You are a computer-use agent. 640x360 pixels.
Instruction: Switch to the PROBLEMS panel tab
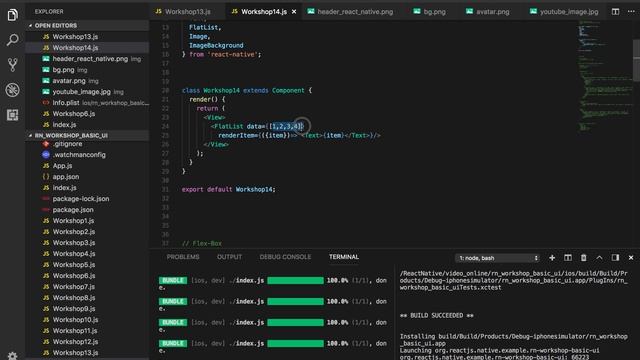point(183,257)
